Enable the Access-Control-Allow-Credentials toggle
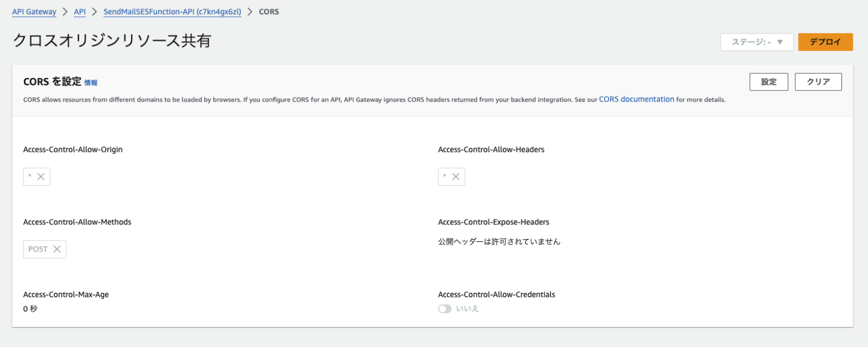Screen dimensions: 868x347 445,309
